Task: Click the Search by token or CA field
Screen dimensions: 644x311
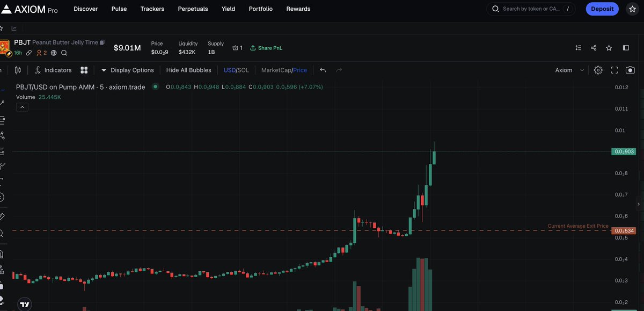Action: [531, 9]
